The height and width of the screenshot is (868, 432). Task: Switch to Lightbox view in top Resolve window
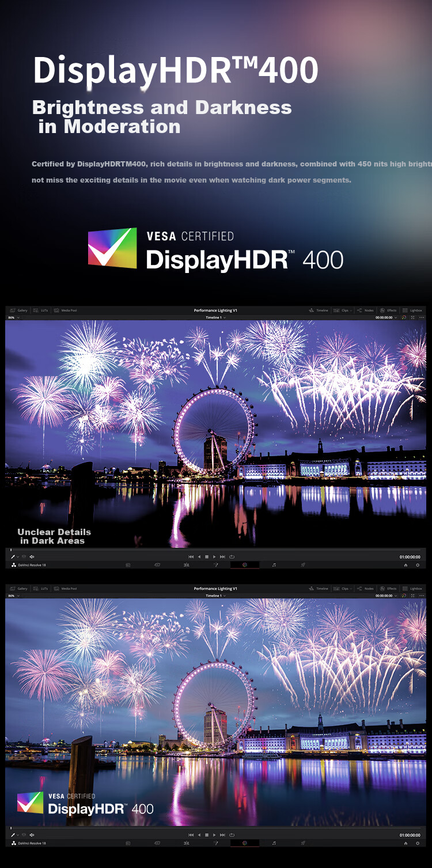click(412, 310)
